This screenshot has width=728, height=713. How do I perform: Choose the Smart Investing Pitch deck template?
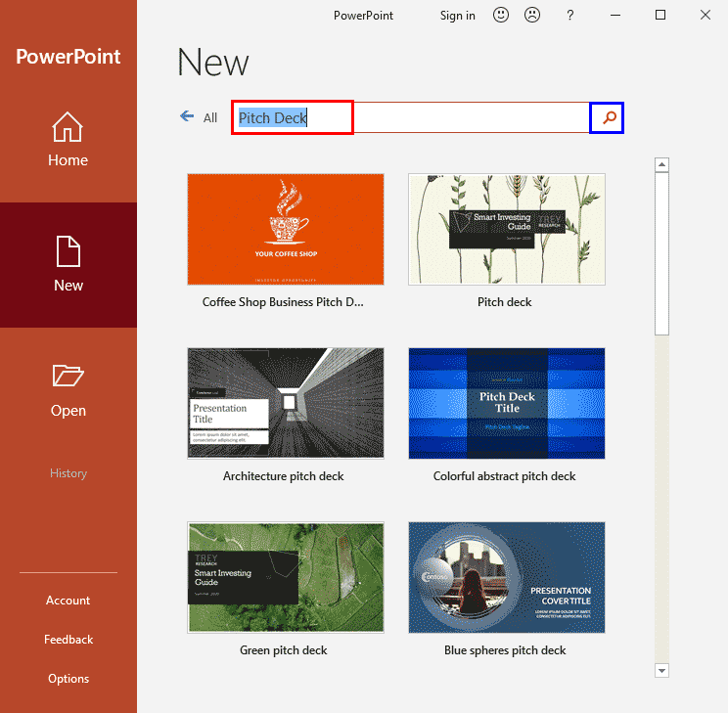tap(506, 229)
